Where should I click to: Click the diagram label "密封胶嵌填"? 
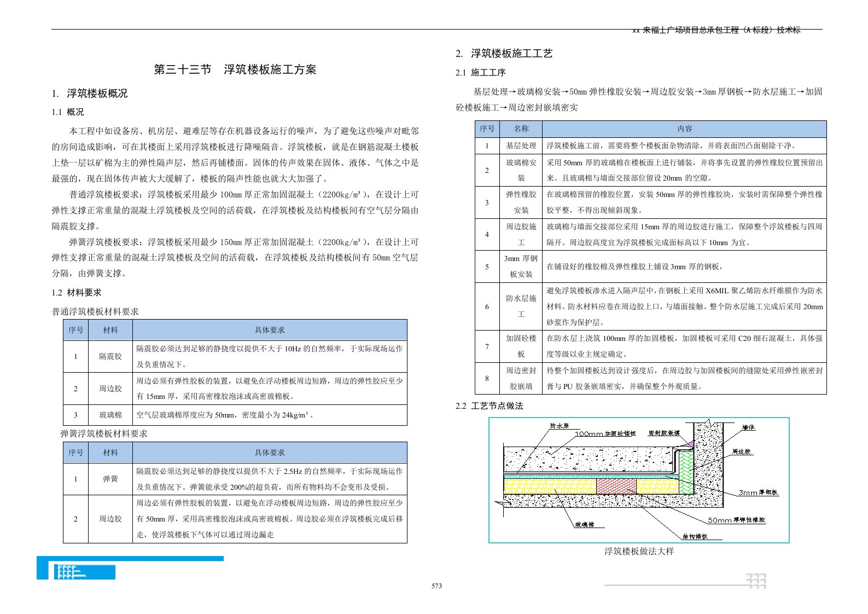[x=664, y=433]
